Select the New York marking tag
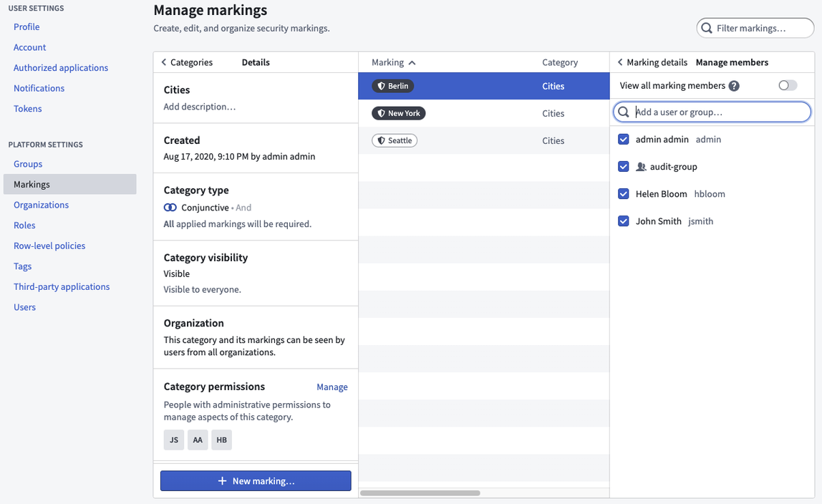822x504 pixels. [398, 113]
